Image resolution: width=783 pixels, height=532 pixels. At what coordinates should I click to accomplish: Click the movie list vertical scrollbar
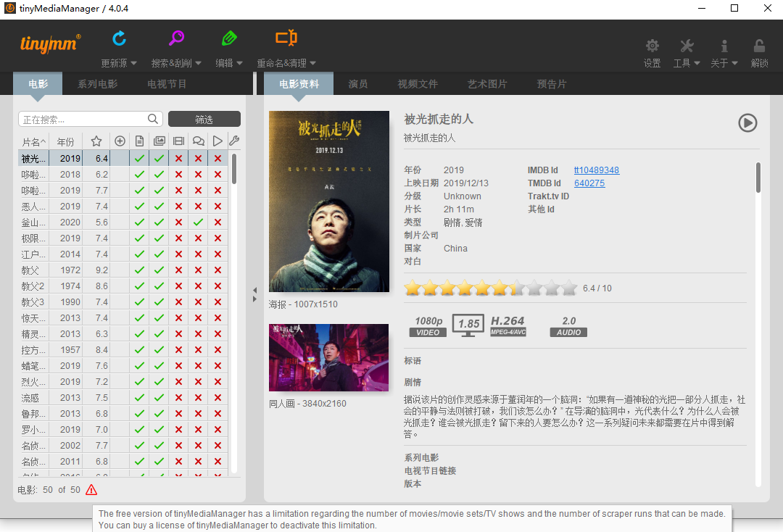pyautogui.click(x=234, y=169)
